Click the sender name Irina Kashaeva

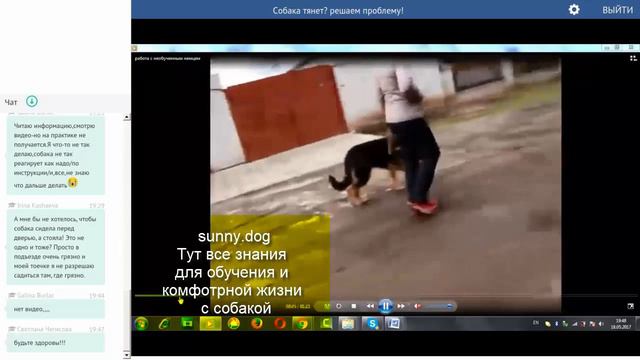38,205
